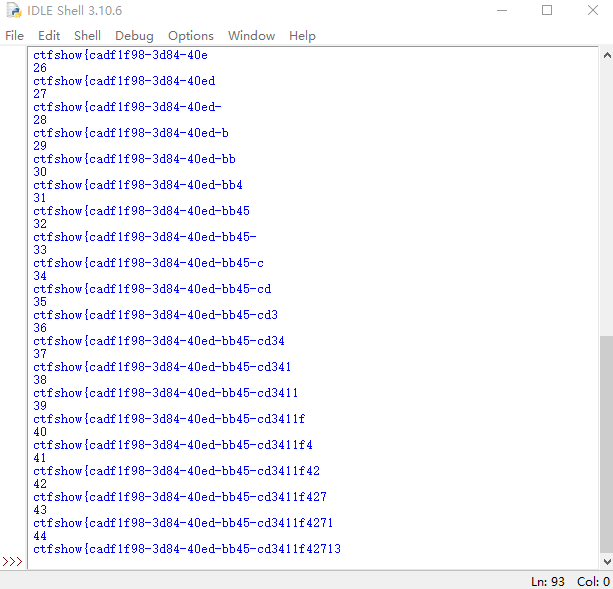Click the scrollbar down arrow
Screen dimensions: 613x589
coord(607,562)
